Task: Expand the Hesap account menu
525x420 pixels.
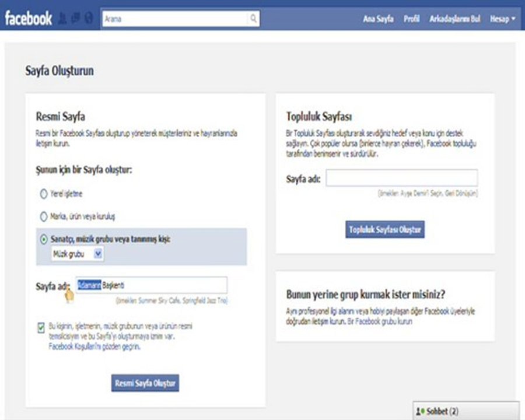Action: (502, 19)
